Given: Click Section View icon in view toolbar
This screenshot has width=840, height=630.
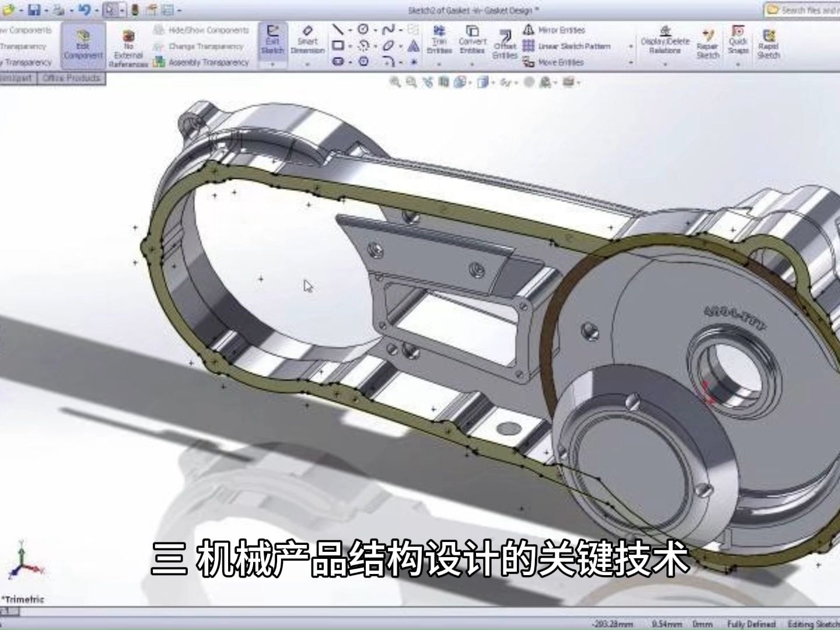Looking at the screenshot, I should coord(443,83).
